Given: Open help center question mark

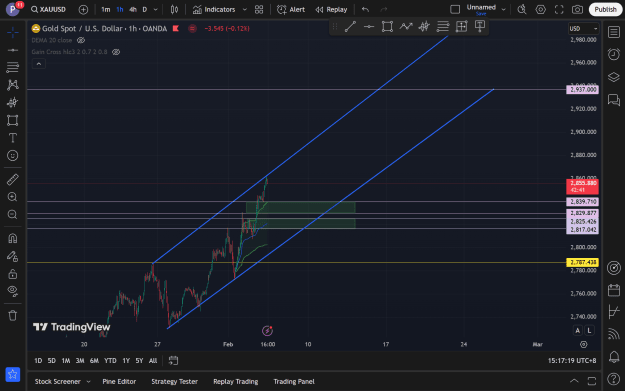Looking at the screenshot, I should point(614,379).
